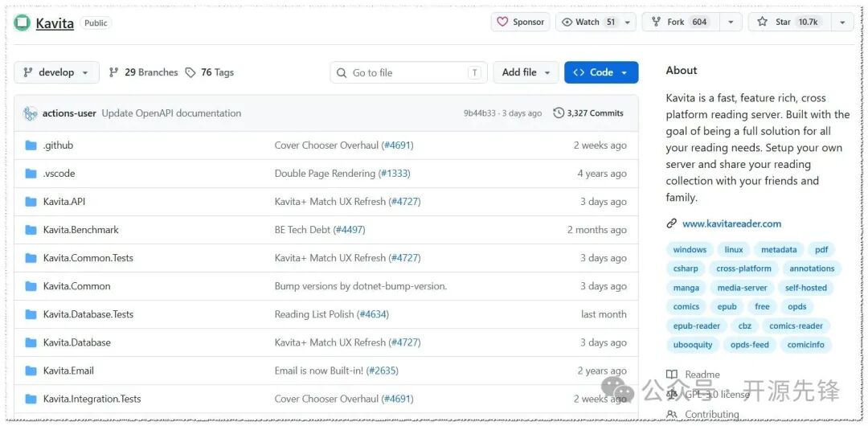Image resolution: width=868 pixels, height=426 pixels.
Task: Star the Kavita repository
Action: coord(789,23)
